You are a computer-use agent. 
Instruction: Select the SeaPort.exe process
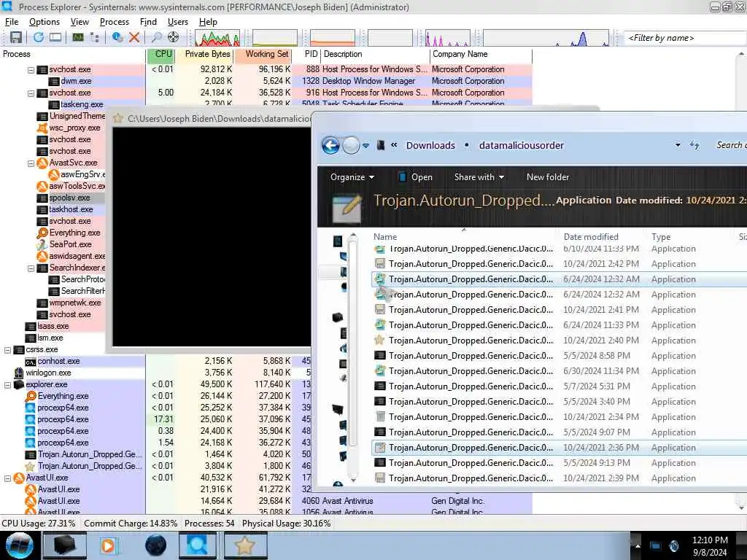71,244
